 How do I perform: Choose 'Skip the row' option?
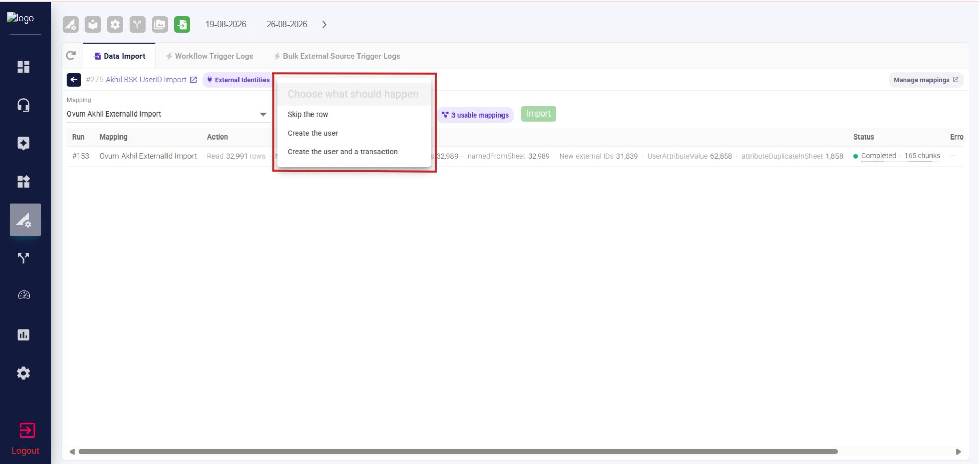(354, 114)
